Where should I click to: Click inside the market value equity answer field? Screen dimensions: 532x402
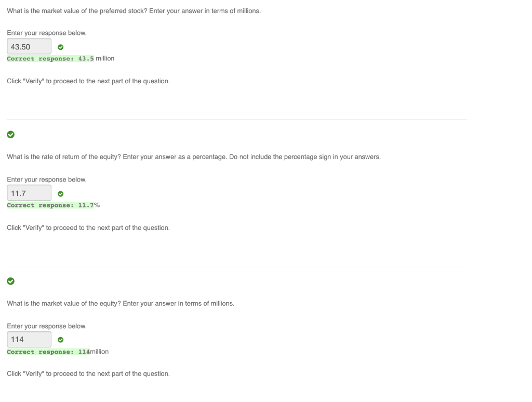click(29, 339)
